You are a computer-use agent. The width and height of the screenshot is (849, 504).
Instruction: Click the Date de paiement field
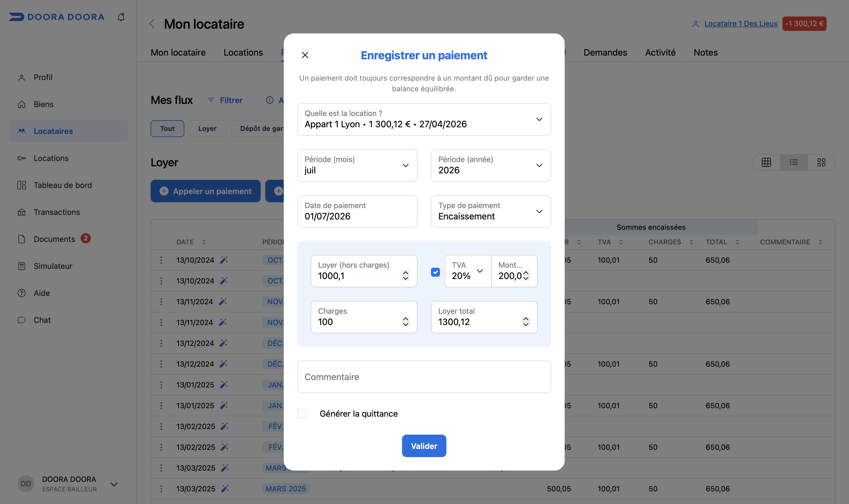[357, 211]
